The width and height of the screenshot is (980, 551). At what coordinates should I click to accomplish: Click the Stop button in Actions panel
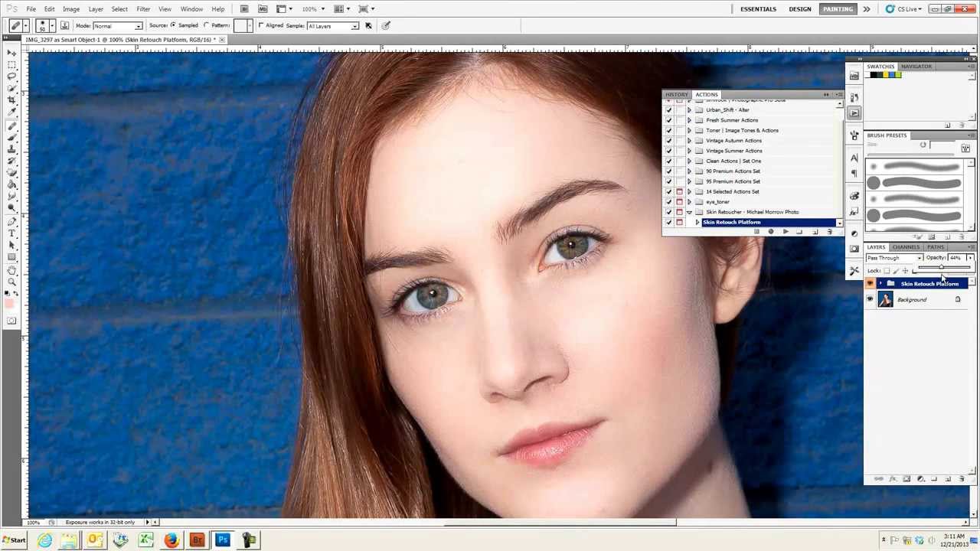(756, 231)
